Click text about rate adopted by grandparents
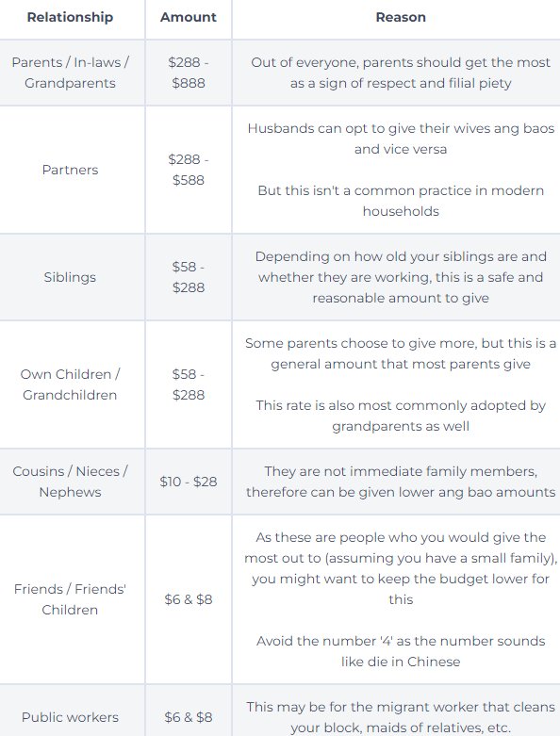Image resolution: width=560 pixels, height=736 pixels. coord(401,416)
